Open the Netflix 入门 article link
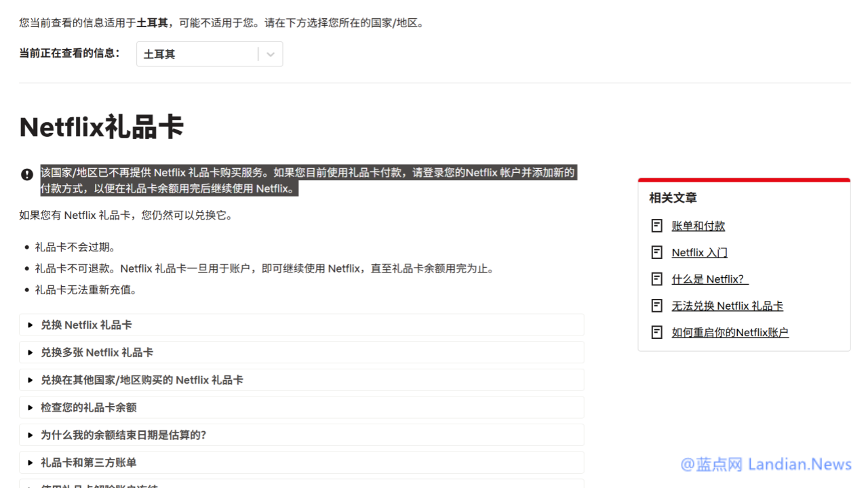 tap(700, 252)
